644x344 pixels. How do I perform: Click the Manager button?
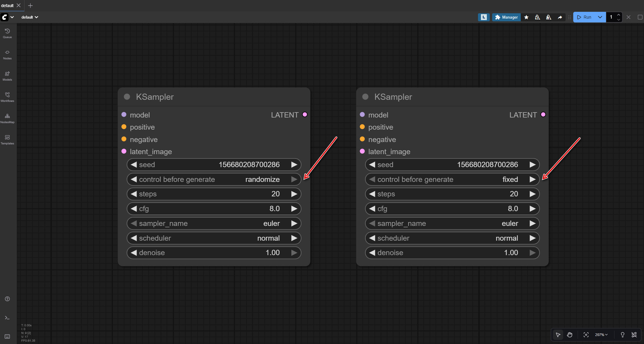pos(506,17)
